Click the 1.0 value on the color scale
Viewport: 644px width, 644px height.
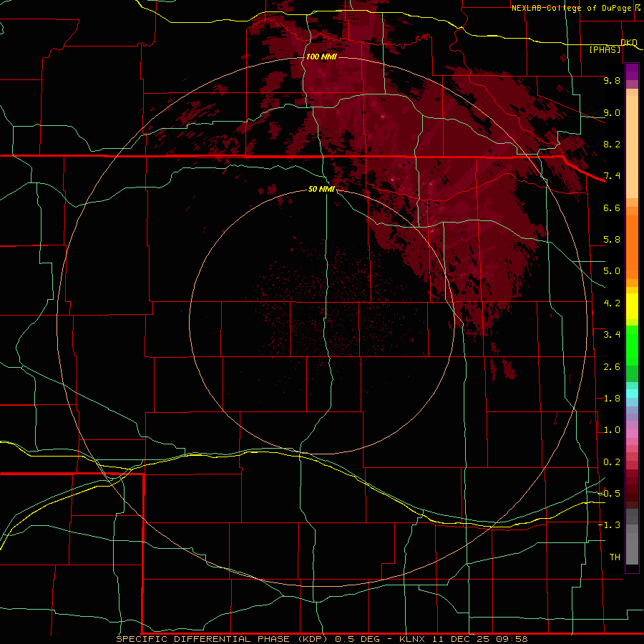pyautogui.click(x=612, y=430)
